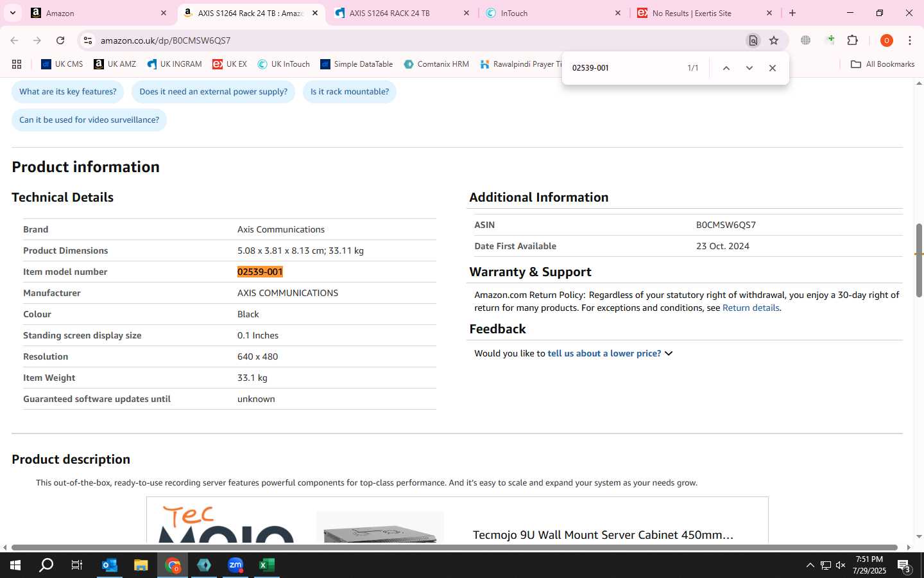
Task: Open the apps grid in bookmarks bar
Action: (x=17, y=64)
